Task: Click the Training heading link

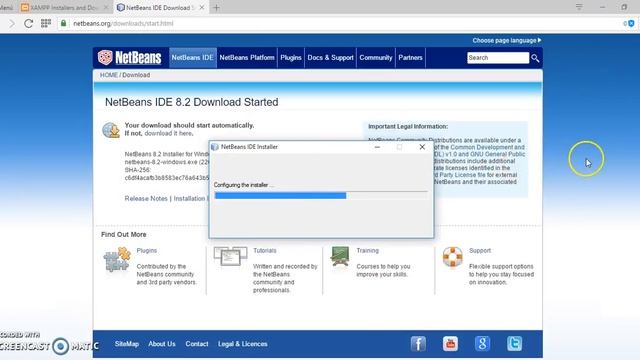Action: (367, 251)
